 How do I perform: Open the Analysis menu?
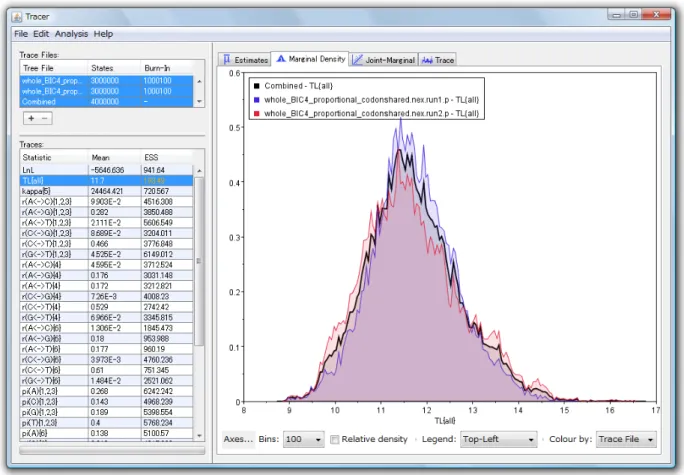pyautogui.click(x=71, y=34)
